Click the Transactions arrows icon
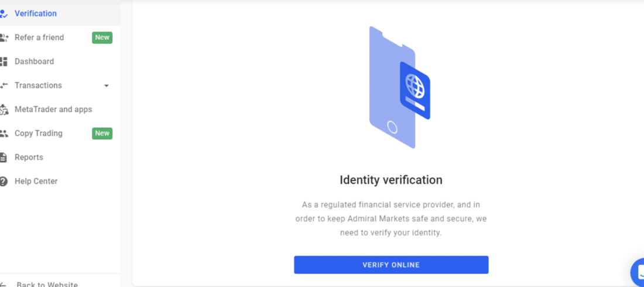This screenshot has height=287, width=644. point(4,86)
